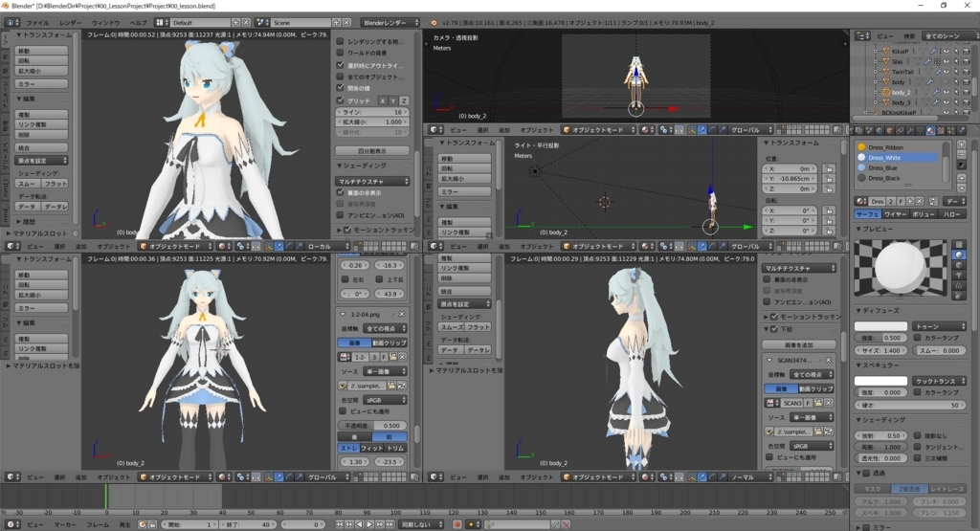Viewport: 980px width, 531px height.
Task: Toggle the グリッド checkbox
Action: pyautogui.click(x=341, y=100)
